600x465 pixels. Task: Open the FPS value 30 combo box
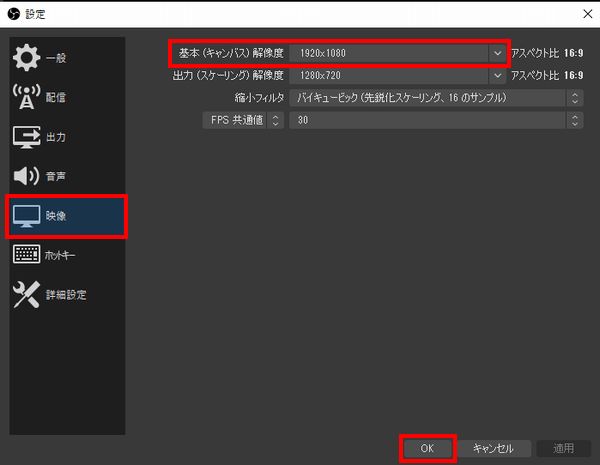click(436, 120)
